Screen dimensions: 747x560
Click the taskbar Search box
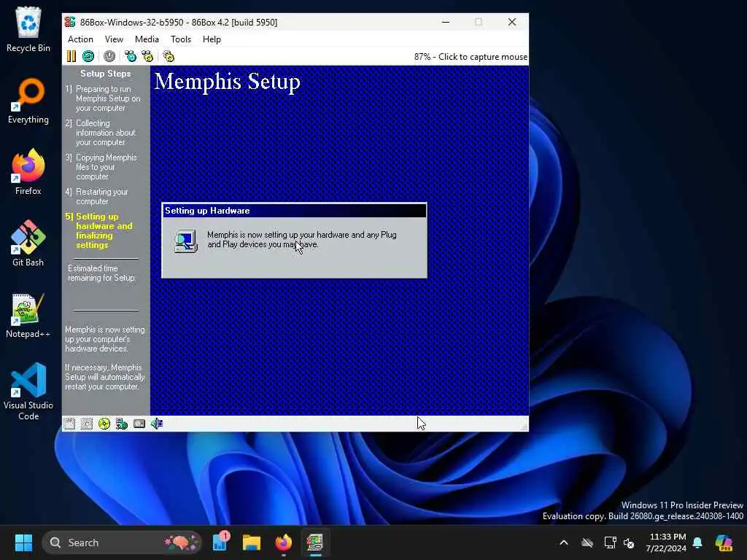click(122, 542)
